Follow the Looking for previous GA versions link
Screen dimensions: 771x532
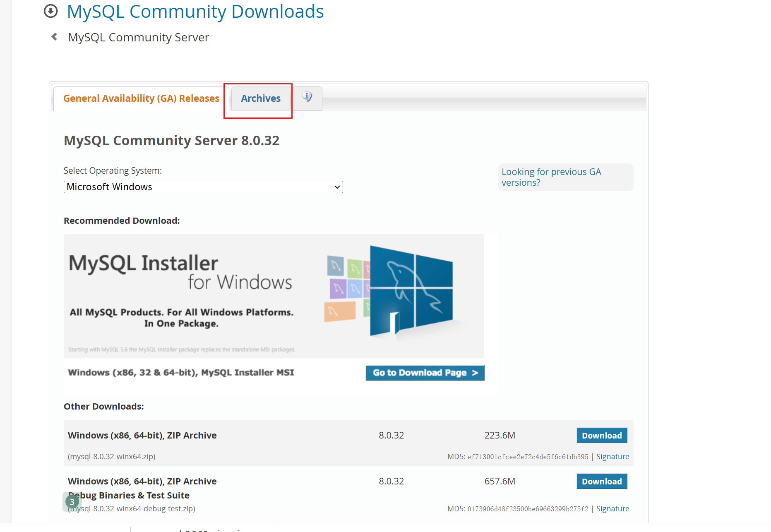click(551, 177)
